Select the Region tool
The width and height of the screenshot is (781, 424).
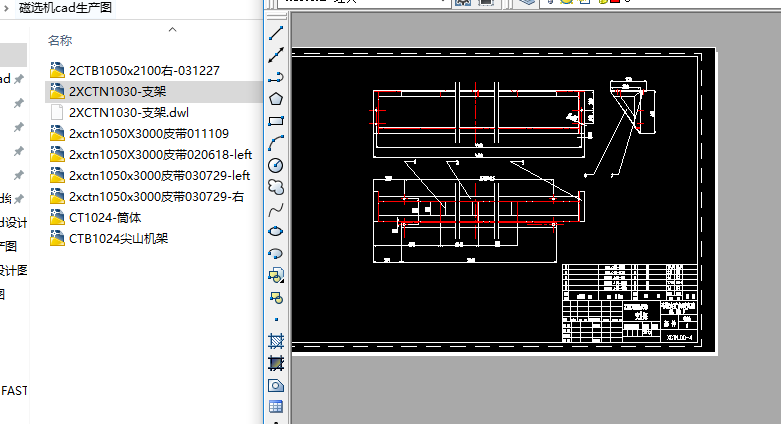pyautogui.click(x=276, y=385)
